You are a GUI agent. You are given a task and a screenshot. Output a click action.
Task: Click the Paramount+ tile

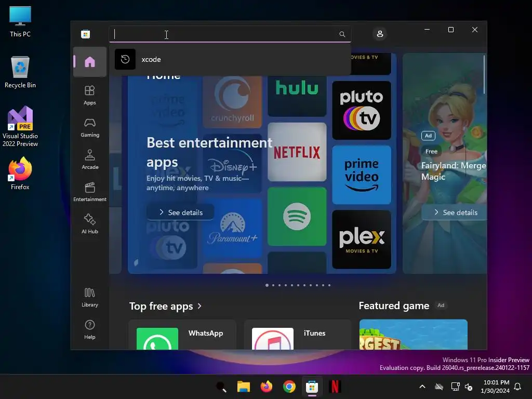[232, 228]
